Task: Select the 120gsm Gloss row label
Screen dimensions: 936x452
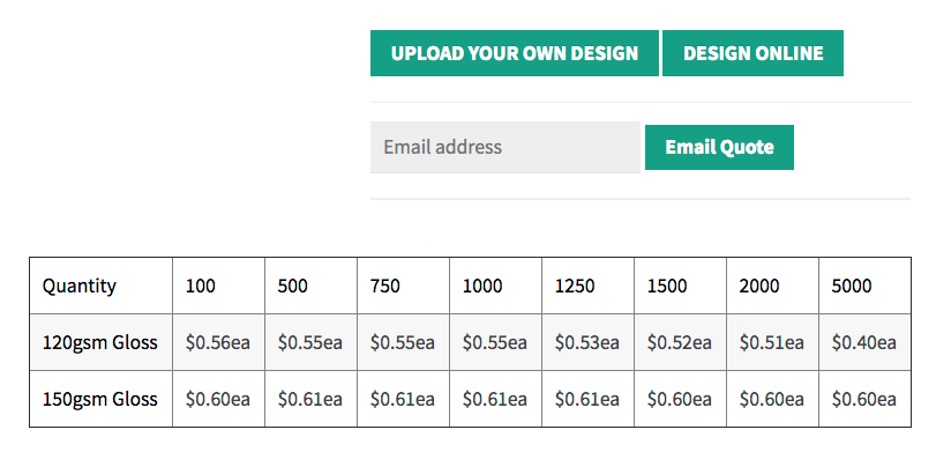Action: [x=100, y=342]
